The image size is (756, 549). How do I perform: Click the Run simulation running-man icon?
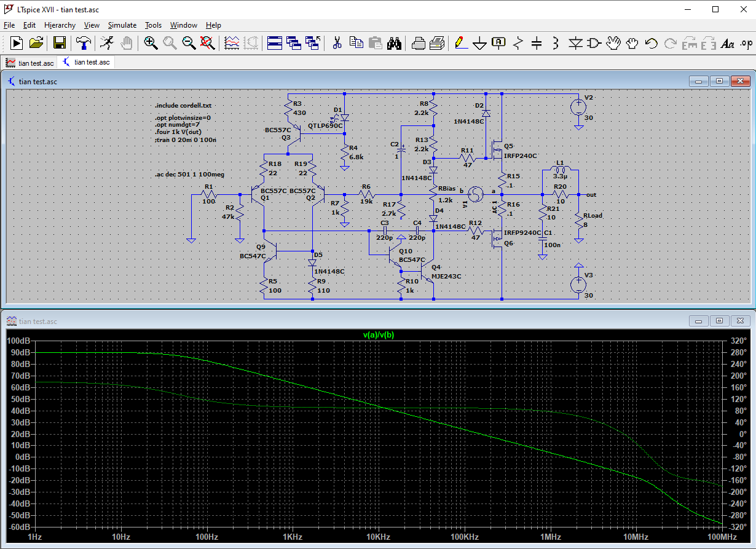click(x=107, y=43)
